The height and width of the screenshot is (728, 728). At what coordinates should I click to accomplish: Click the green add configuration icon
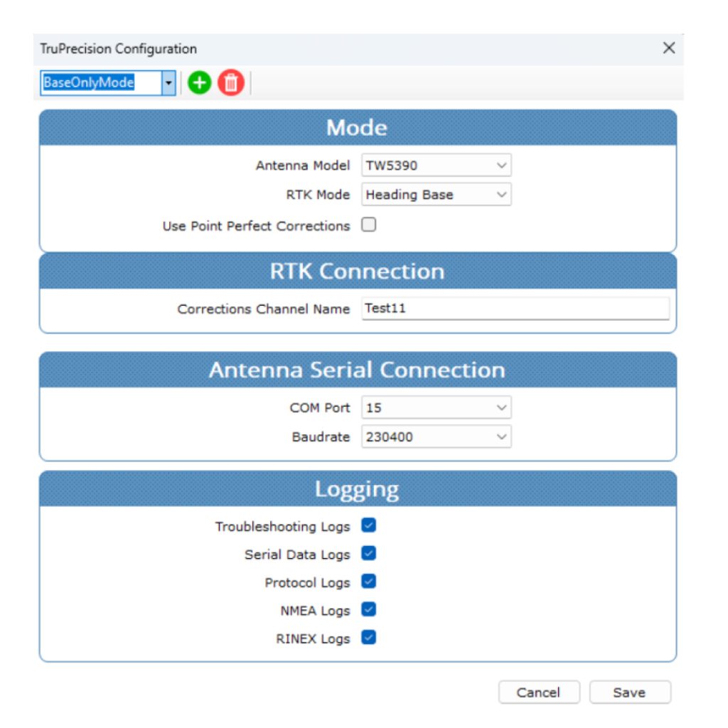tap(200, 83)
